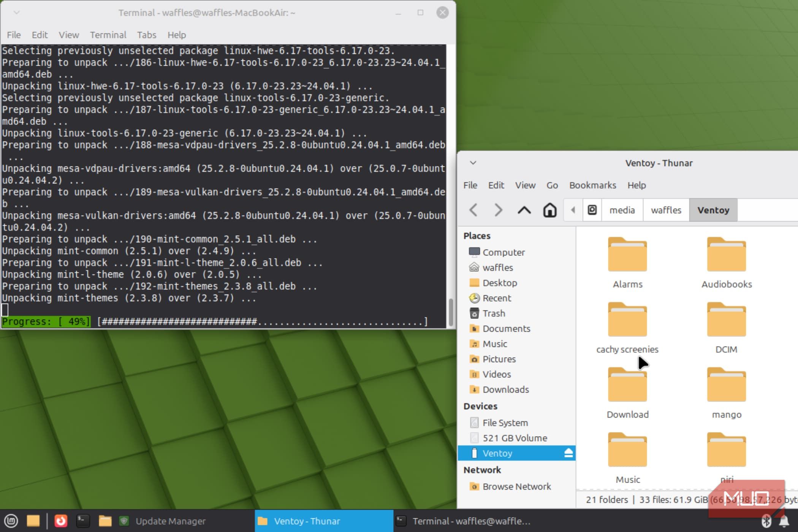Open Thunar Bookmarks menu
The image size is (798, 532).
point(592,185)
